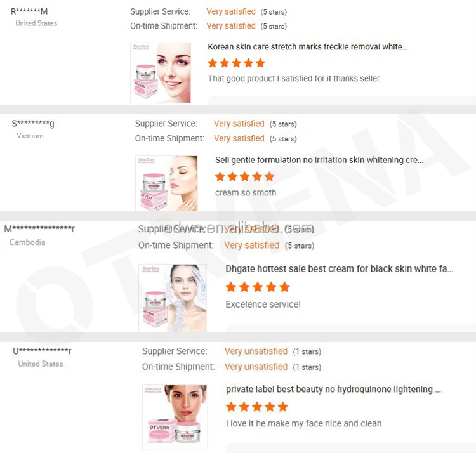
Task: Click 'Very unsatisfied' On-time Shipment rating
Action: point(256,367)
